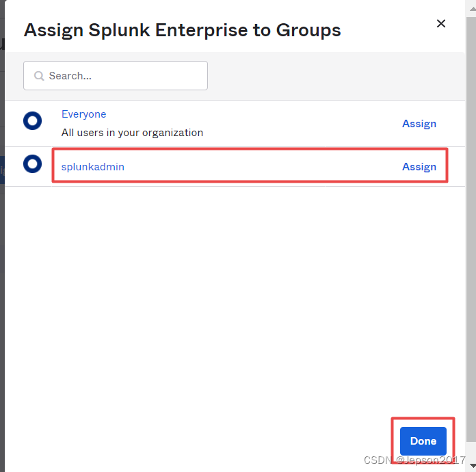Screen dimensions: 476x472
Task: Assign the app to splunkadmin group
Action: 419,167
